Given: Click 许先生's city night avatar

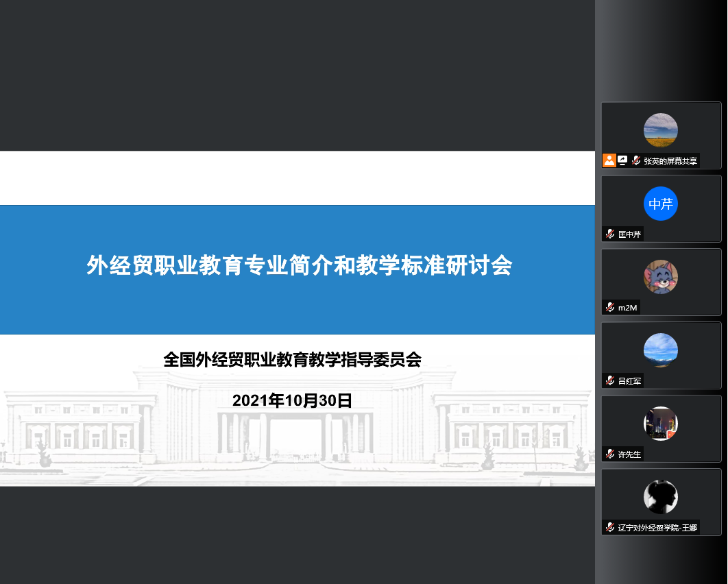Looking at the screenshot, I should pos(660,424).
